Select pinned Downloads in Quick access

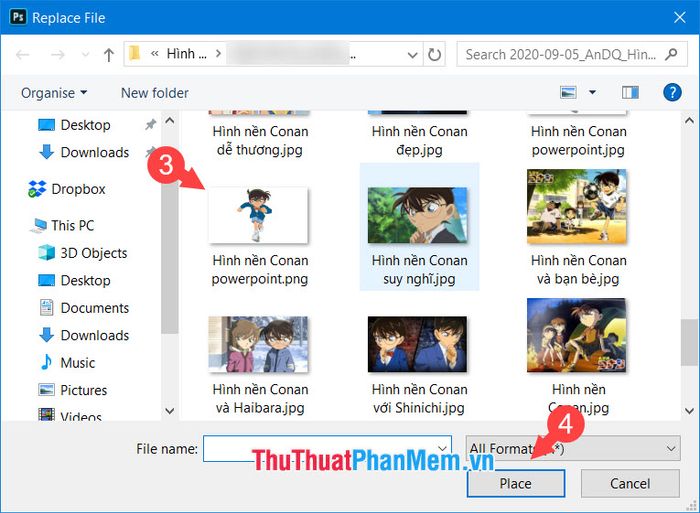click(x=94, y=152)
